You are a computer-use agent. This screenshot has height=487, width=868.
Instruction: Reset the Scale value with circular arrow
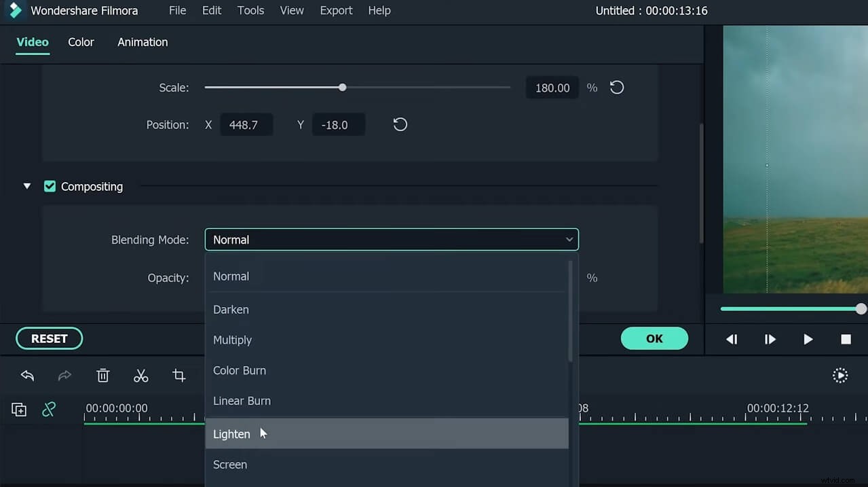click(616, 88)
